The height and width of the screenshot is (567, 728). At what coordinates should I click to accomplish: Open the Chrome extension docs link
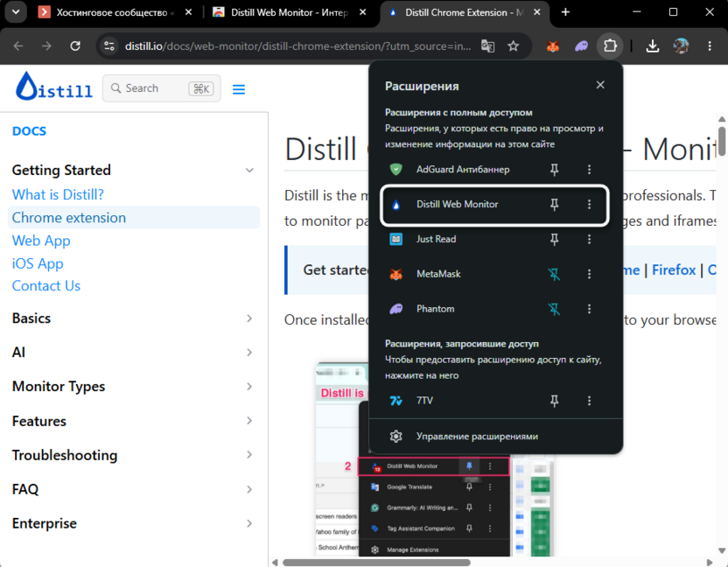pyautogui.click(x=69, y=218)
